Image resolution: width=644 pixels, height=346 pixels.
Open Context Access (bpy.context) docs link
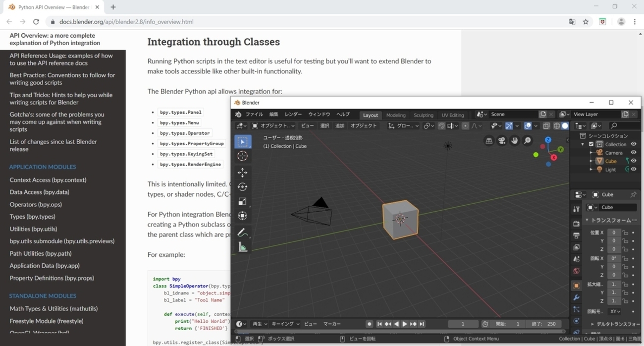coord(48,180)
